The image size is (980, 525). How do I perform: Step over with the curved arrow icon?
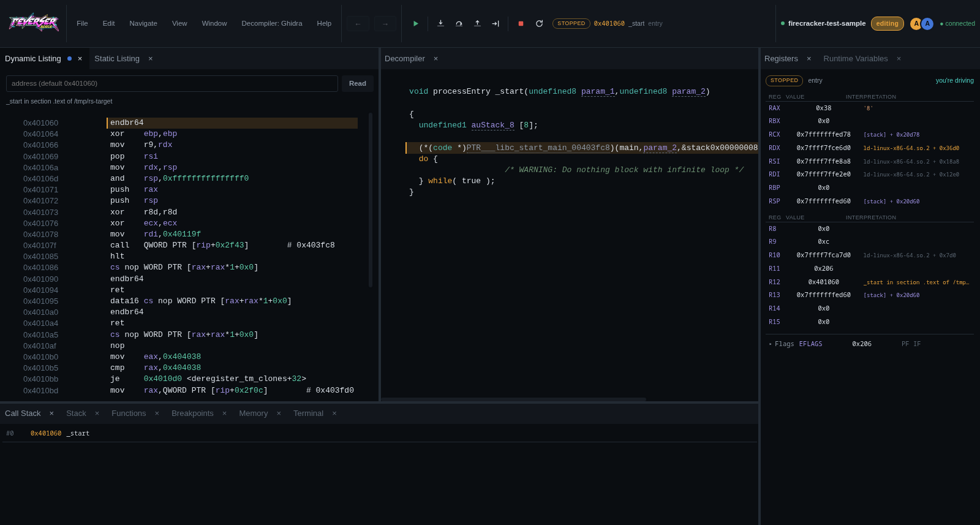pos(459,24)
